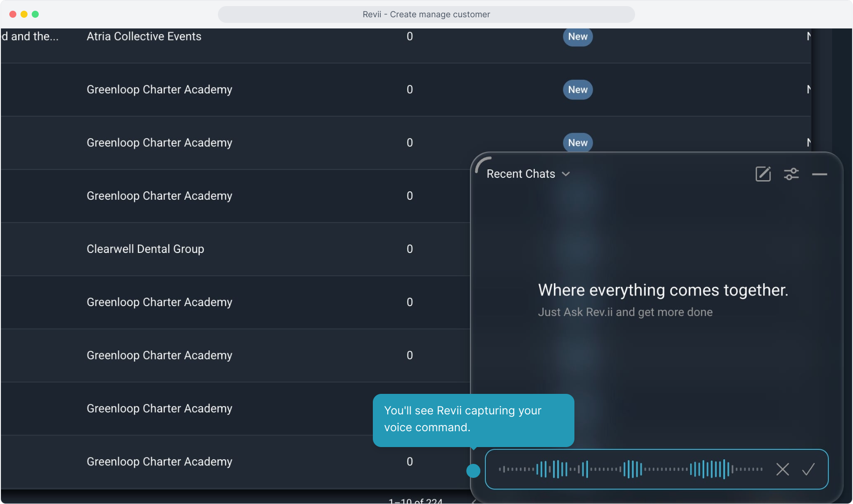Start a new chat with the compose icon
Image resolution: width=853 pixels, height=504 pixels.
tap(763, 174)
